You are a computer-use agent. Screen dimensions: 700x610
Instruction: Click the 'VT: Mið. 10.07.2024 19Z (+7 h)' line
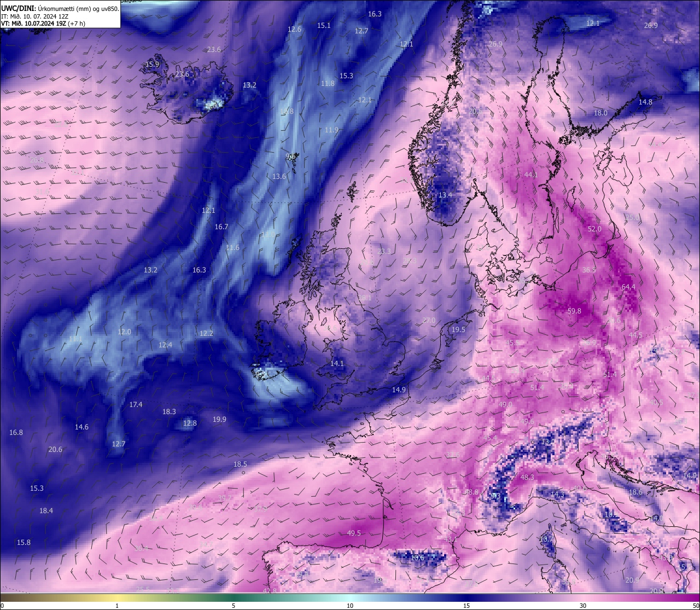coord(43,24)
